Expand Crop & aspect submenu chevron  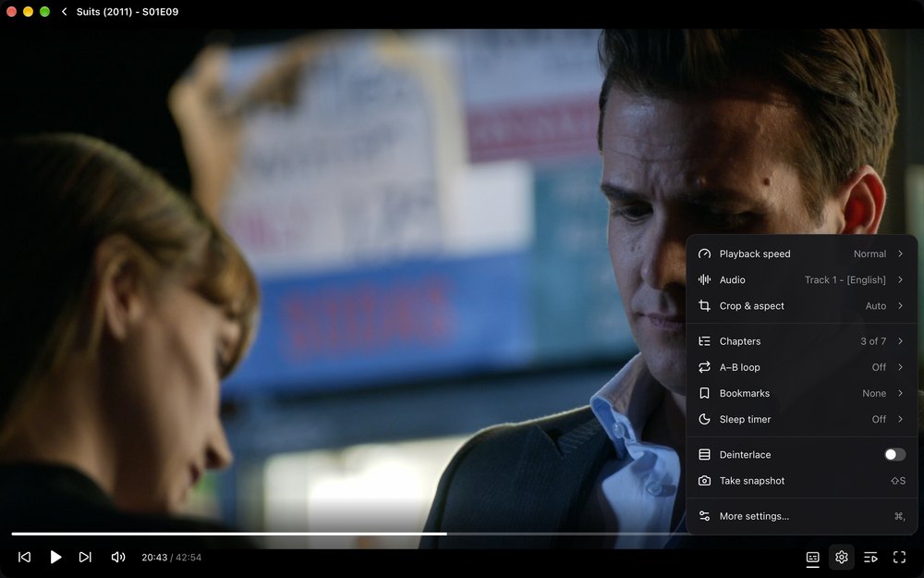(900, 305)
